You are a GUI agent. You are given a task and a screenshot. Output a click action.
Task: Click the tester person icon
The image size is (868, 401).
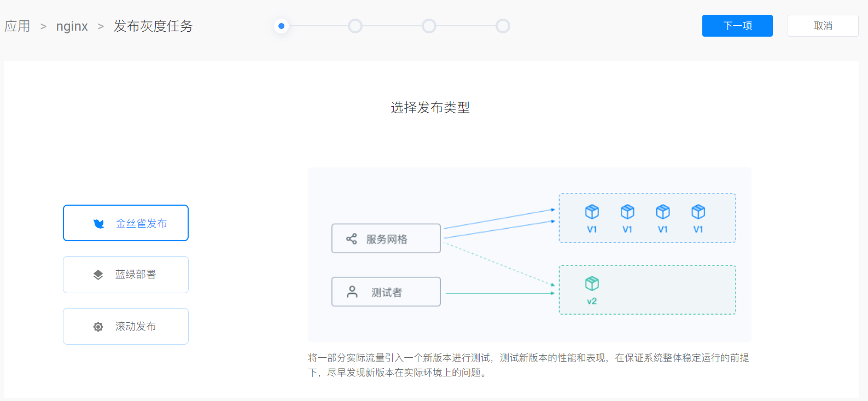pyautogui.click(x=352, y=292)
